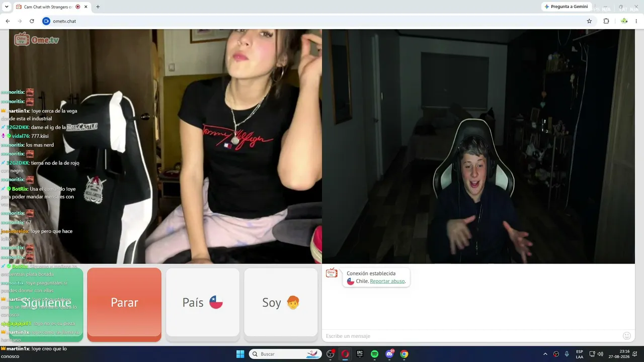Open the green profile avatar menu
The height and width of the screenshot is (362, 644).
[624, 21]
